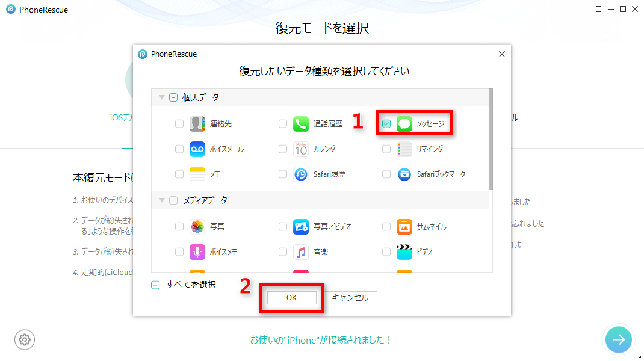
Task: Check the サムネイル checkbox
Action: tap(386, 226)
